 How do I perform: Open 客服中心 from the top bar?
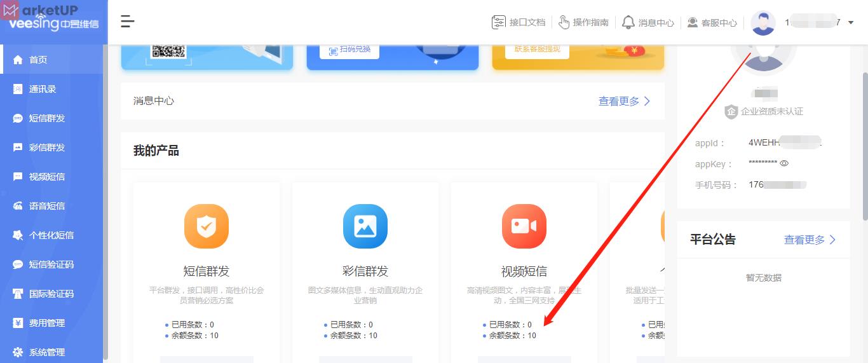pyautogui.click(x=712, y=22)
